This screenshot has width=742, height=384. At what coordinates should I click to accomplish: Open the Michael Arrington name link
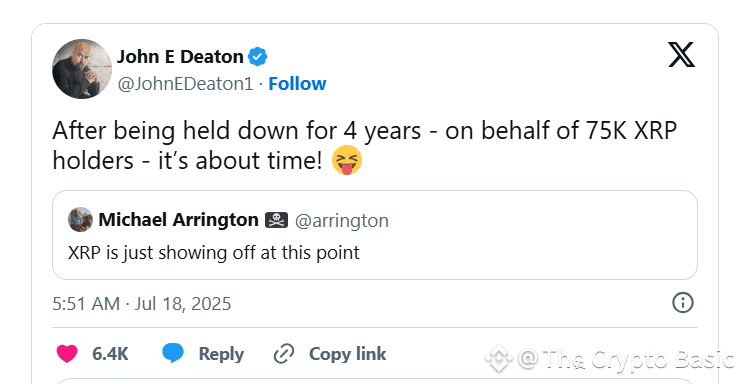(x=178, y=220)
